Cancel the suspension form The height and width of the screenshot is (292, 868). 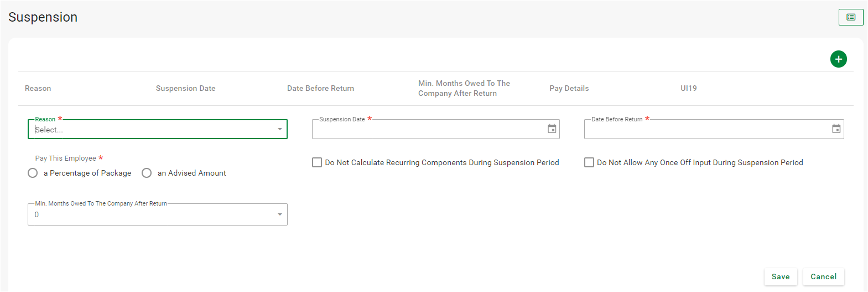823,276
